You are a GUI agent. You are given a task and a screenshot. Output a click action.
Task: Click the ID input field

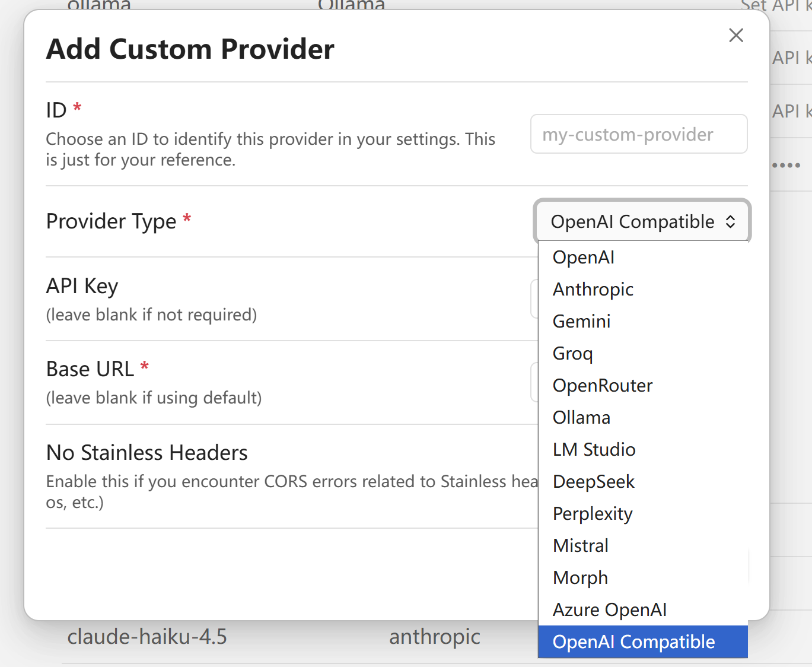[639, 134]
